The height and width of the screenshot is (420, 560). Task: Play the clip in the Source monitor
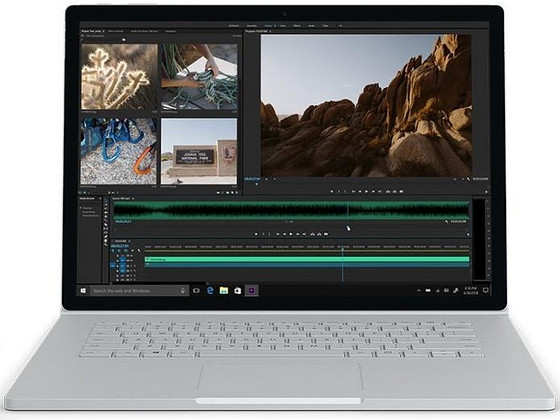click(x=291, y=234)
